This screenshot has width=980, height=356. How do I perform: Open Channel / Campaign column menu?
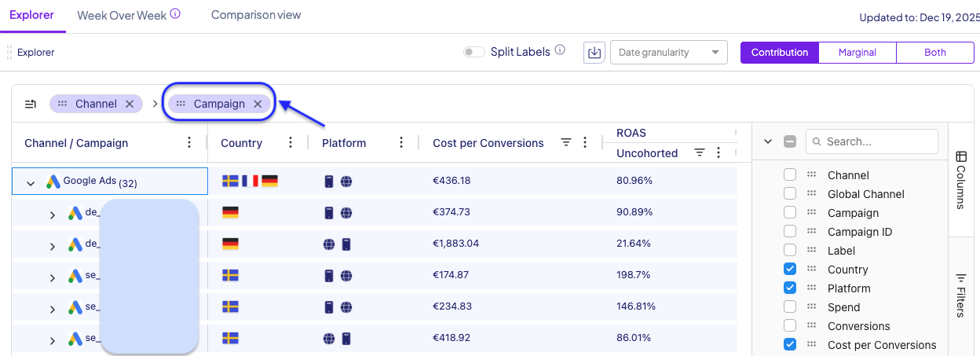tap(188, 142)
